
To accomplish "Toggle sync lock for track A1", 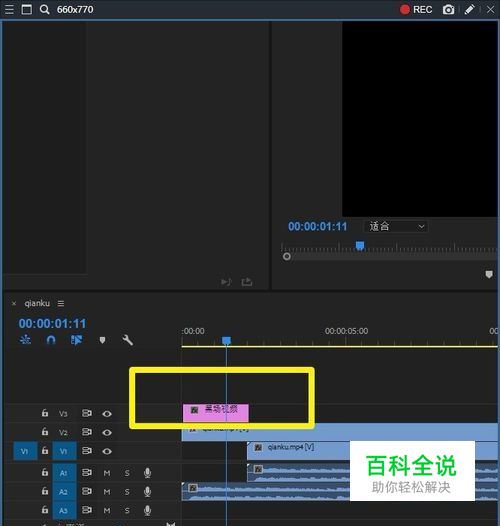I will [87, 472].
